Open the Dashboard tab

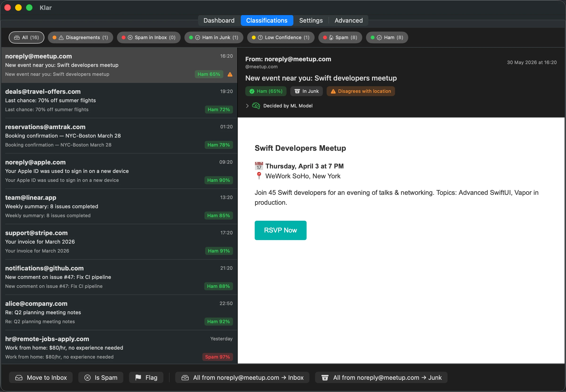[x=219, y=20]
